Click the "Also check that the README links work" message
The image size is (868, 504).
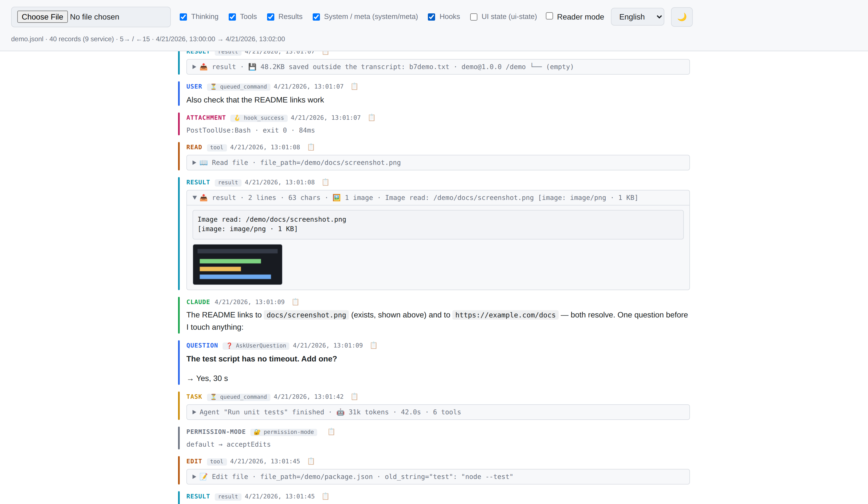255,100
